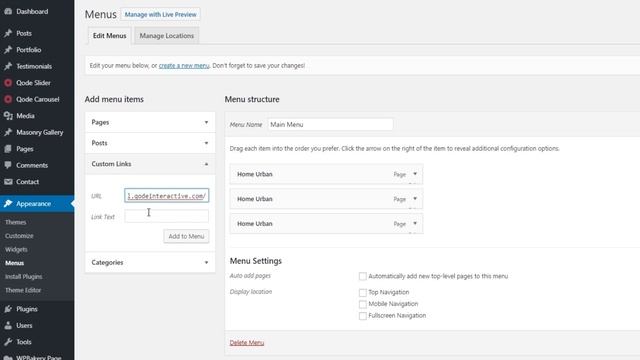Open the Comments menu label
This screenshot has width=640, height=360.
coord(32,165)
